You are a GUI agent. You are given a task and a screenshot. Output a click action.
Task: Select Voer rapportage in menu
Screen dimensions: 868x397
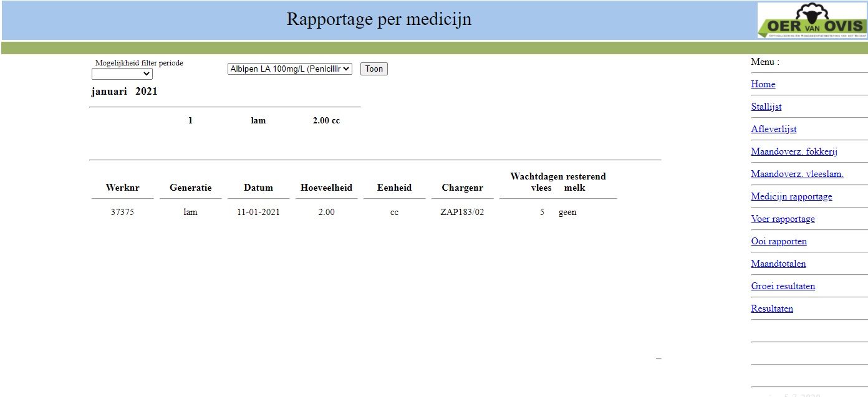pyautogui.click(x=783, y=219)
